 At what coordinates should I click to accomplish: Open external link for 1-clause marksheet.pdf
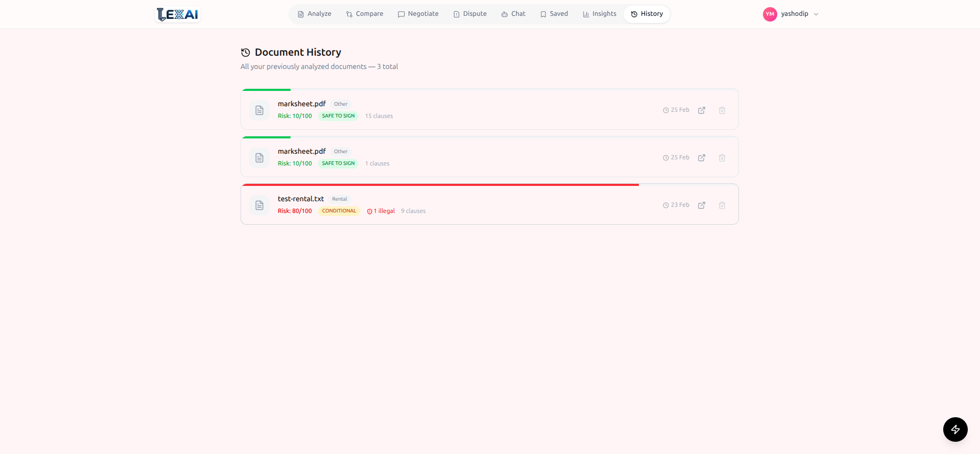[702, 158]
